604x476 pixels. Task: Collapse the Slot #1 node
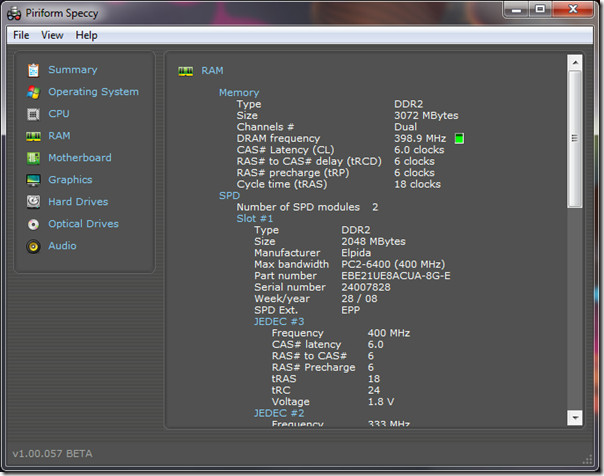pyautogui.click(x=255, y=218)
